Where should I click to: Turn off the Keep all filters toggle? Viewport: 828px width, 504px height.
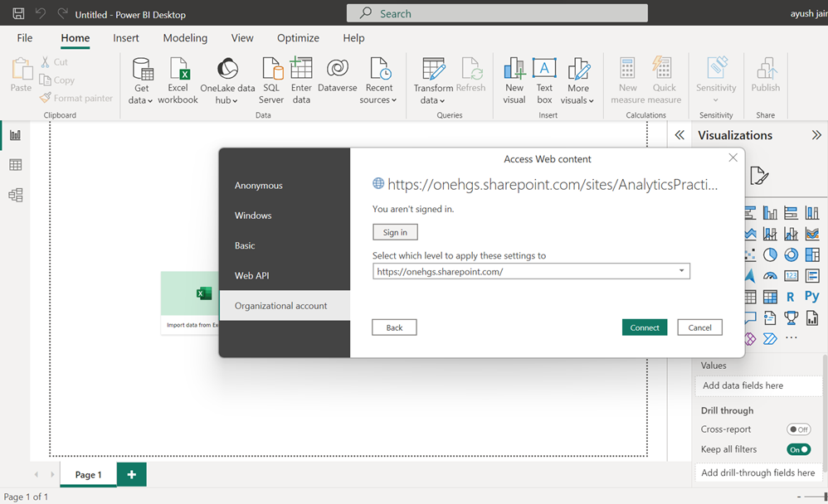click(798, 449)
